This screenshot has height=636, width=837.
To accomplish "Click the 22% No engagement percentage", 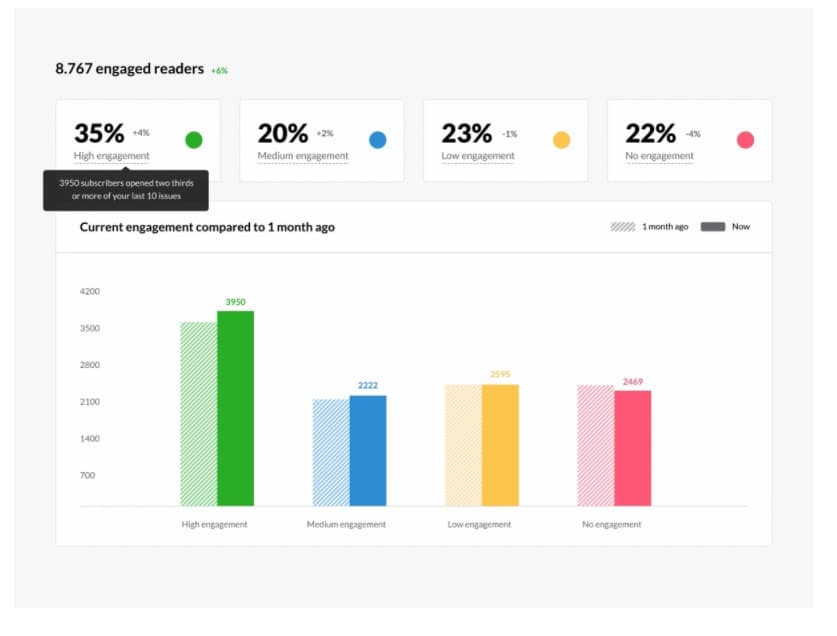I will [651, 133].
